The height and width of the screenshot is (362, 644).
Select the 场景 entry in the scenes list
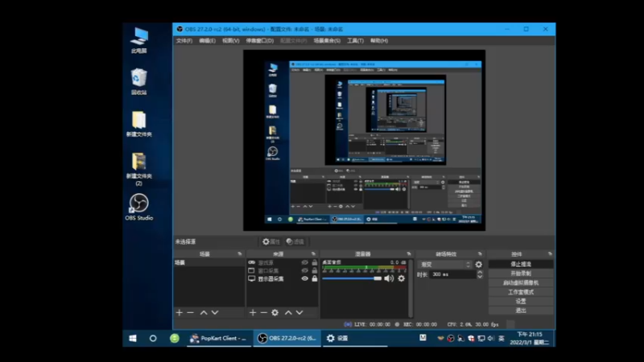(209, 263)
